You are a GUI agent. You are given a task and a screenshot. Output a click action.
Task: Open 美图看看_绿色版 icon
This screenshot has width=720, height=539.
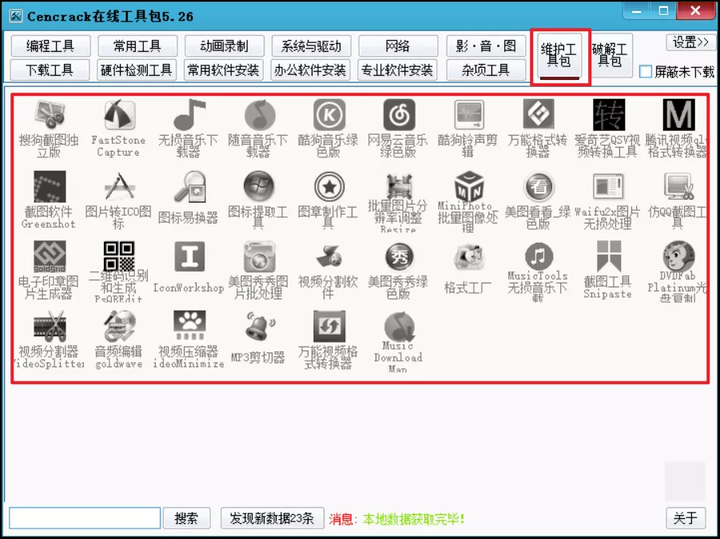(538, 186)
